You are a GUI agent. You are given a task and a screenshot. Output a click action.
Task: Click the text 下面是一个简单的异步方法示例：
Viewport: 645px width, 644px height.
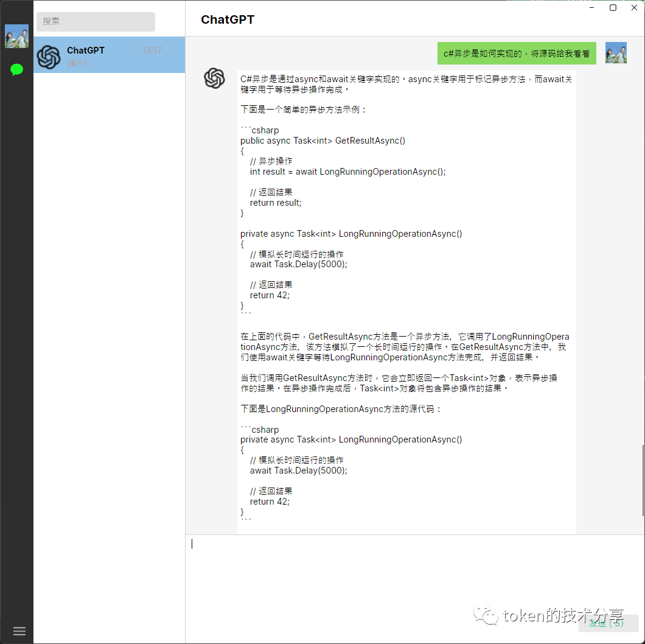click(303, 110)
